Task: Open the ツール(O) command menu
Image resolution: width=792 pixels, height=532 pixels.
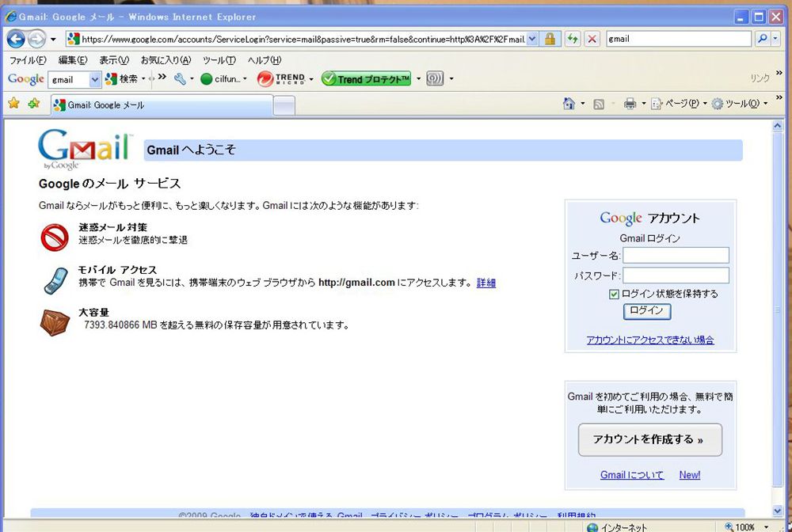Action: 739,104
